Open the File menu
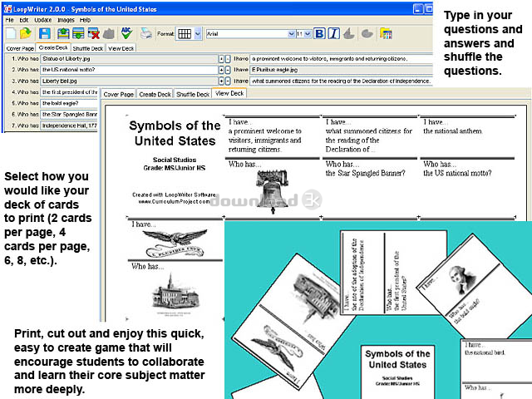The image size is (532, 399). click(9, 20)
